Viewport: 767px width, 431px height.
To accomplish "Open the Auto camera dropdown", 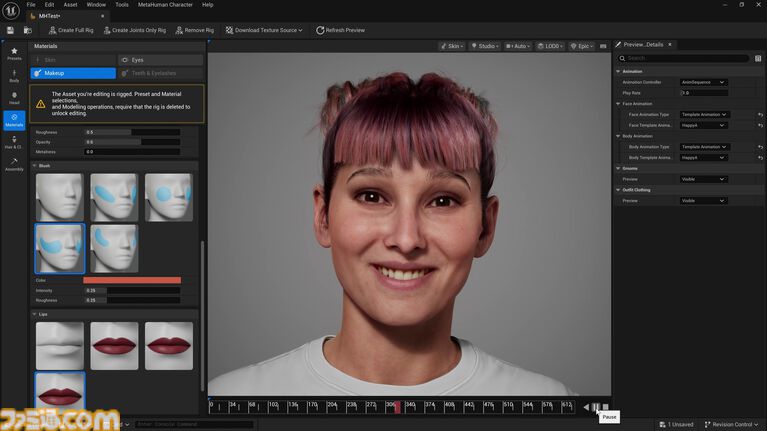I will click(x=518, y=46).
